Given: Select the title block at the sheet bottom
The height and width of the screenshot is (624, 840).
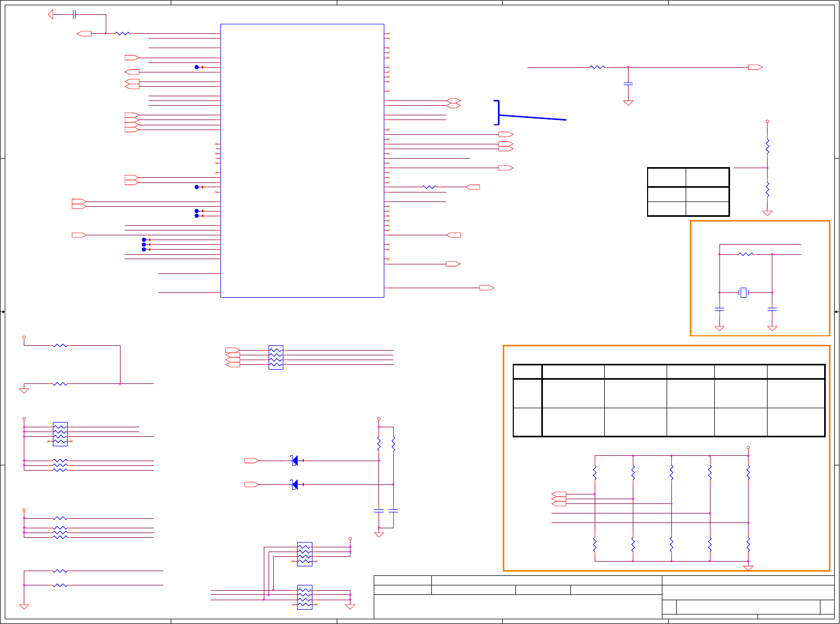Looking at the screenshot, I should tap(604, 597).
